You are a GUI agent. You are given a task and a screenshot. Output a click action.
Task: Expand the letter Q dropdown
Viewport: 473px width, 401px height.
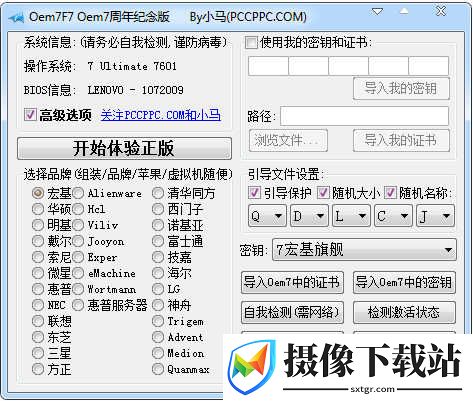(x=267, y=216)
